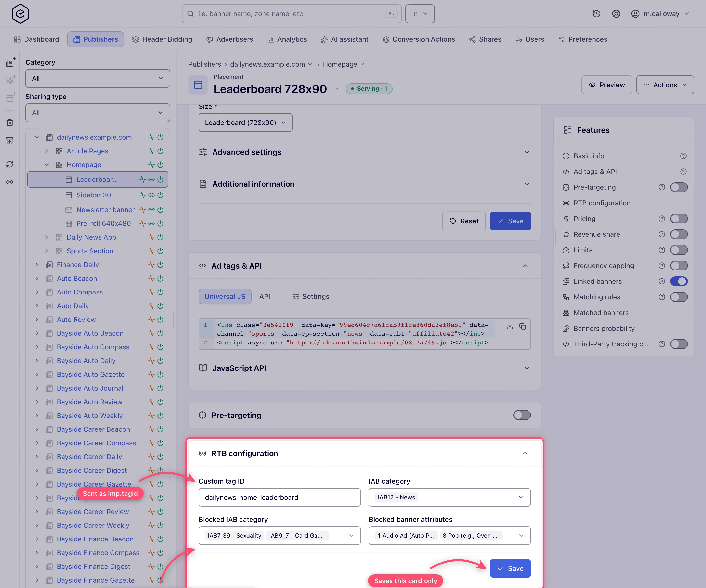Click the trash icon in left rail
The height and width of the screenshot is (588, 706).
[10, 122]
